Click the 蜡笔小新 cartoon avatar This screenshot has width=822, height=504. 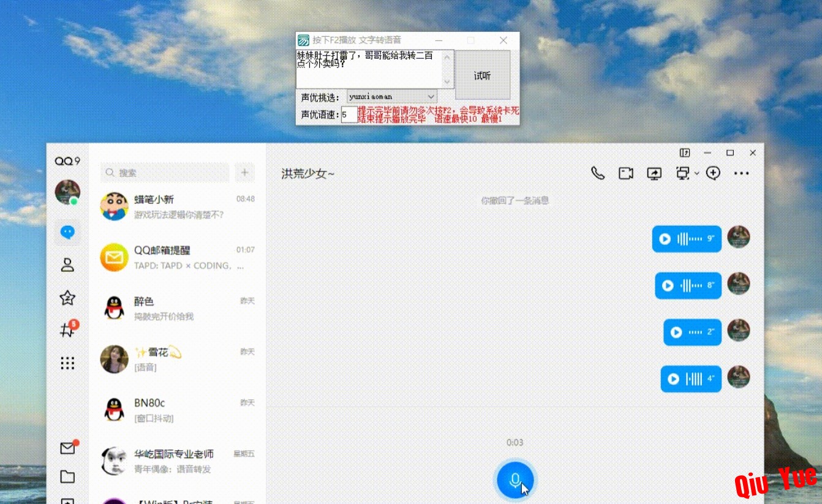pyautogui.click(x=114, y=206)
